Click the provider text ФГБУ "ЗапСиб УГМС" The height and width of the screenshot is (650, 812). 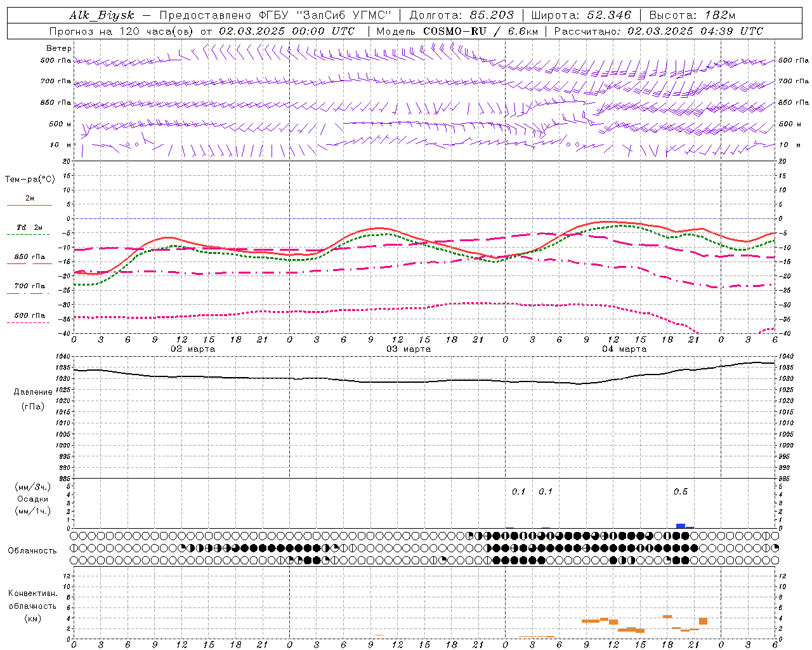(x=325, y=15)
